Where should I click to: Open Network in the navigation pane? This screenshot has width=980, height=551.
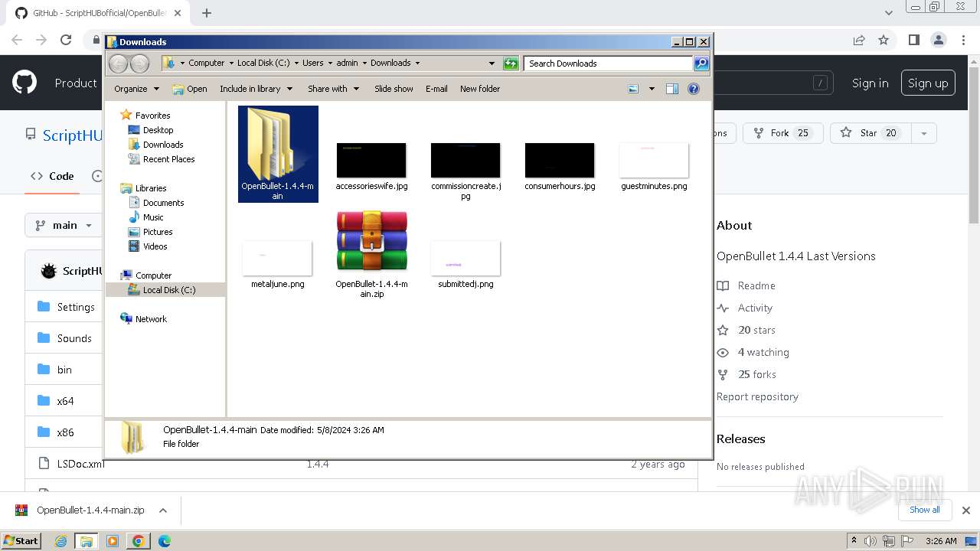(151, 319)
